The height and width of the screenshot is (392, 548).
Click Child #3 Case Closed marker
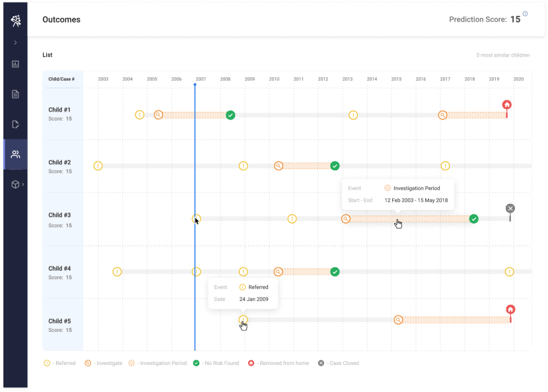510,209
